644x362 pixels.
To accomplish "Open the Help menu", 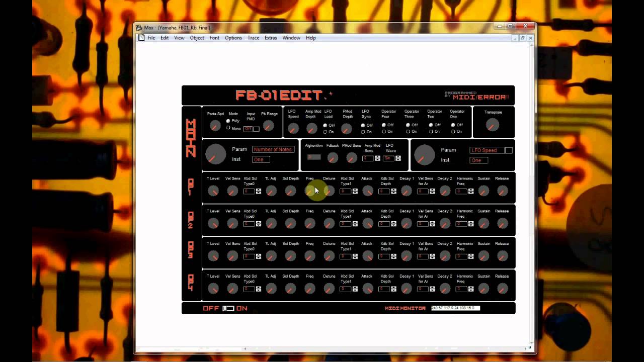I will 311,38.
